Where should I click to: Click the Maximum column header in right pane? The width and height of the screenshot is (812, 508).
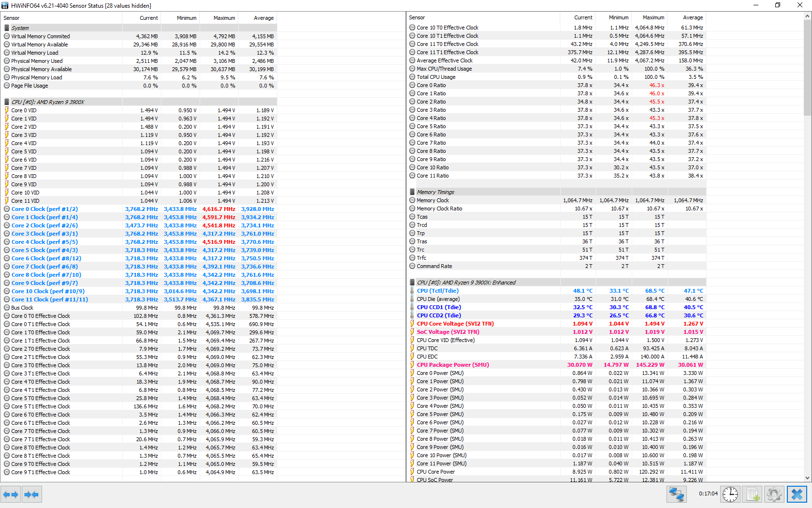point(649,17)
